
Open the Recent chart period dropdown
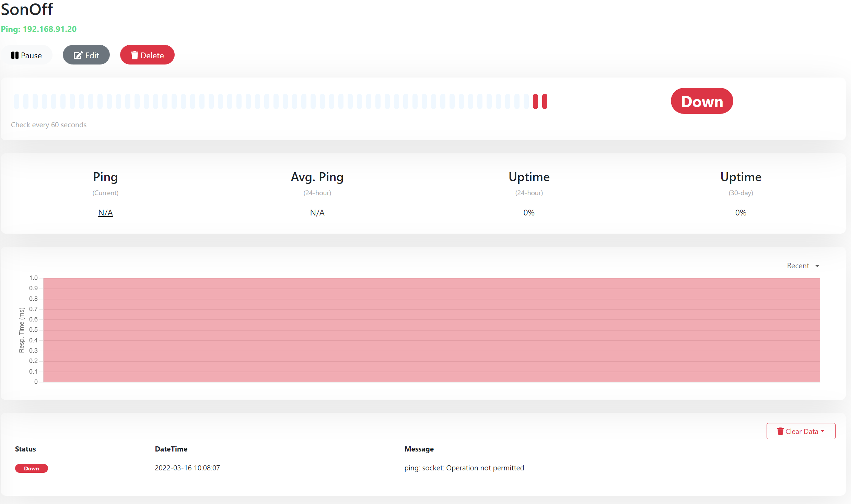click(x=803, y=266)
